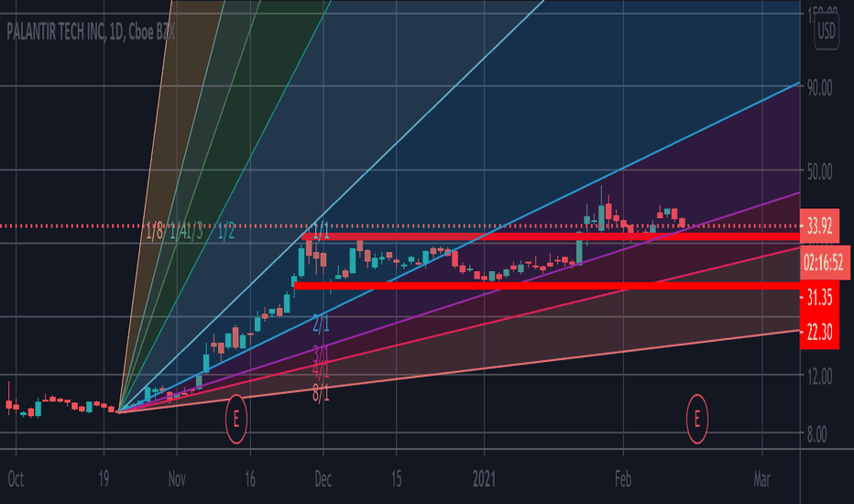The height and width of the screenshot is (504, 854).
Task: Select the Gann fan 1/2 label
Action: click(226, 232)
